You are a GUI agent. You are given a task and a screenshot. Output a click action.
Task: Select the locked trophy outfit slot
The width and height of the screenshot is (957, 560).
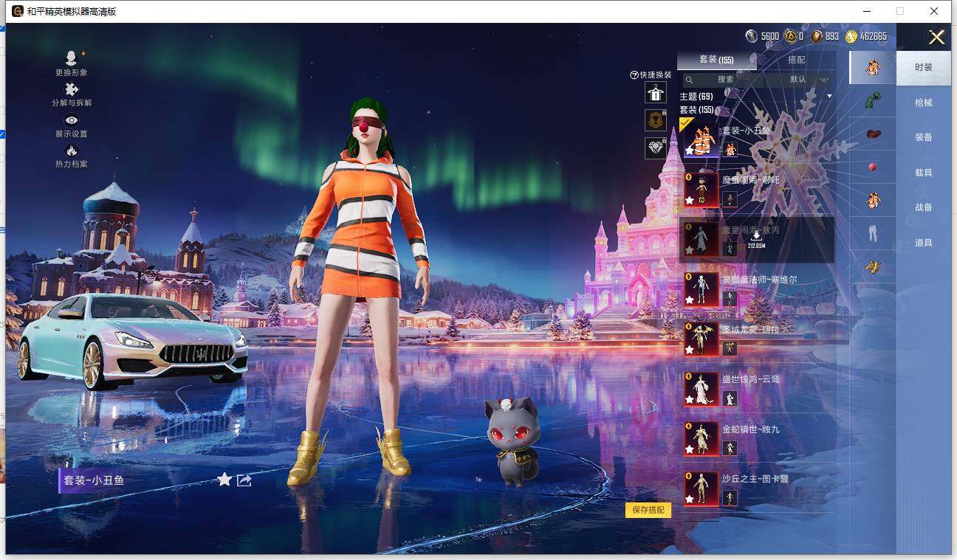click(656, 120)
